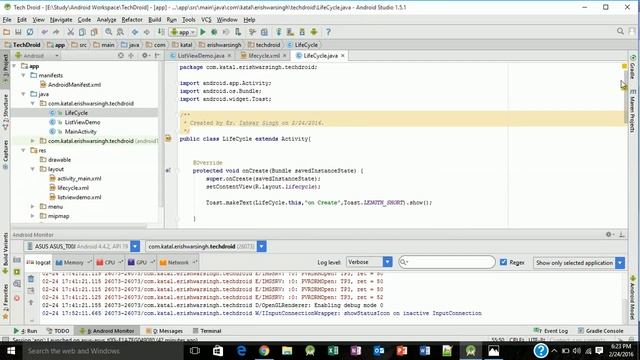Viewport: 640px width, 360px height.
Task: Open Help with question mark toolbar icon
Action: 328,32
